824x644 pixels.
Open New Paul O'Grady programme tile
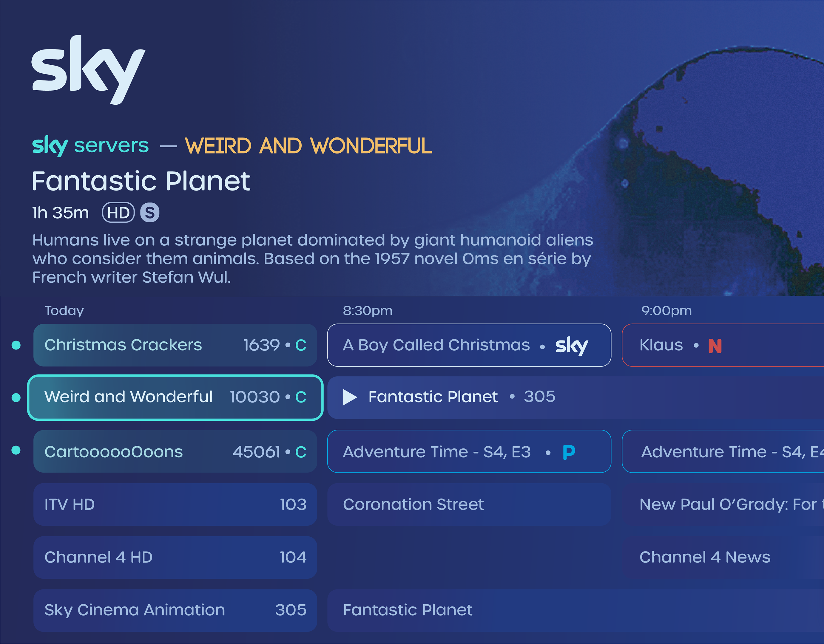(723, 504)
